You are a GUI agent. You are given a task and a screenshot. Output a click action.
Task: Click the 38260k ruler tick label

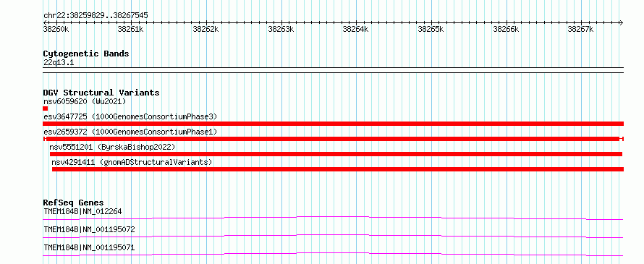point(56,29)
